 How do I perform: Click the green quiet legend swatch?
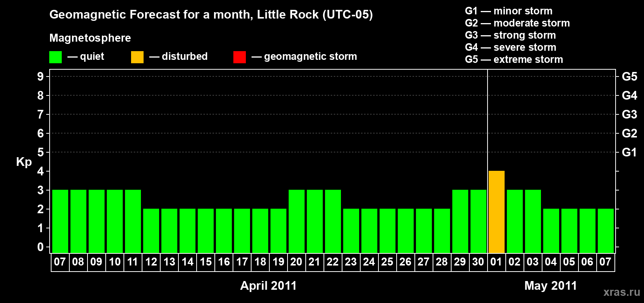point(55,57)
